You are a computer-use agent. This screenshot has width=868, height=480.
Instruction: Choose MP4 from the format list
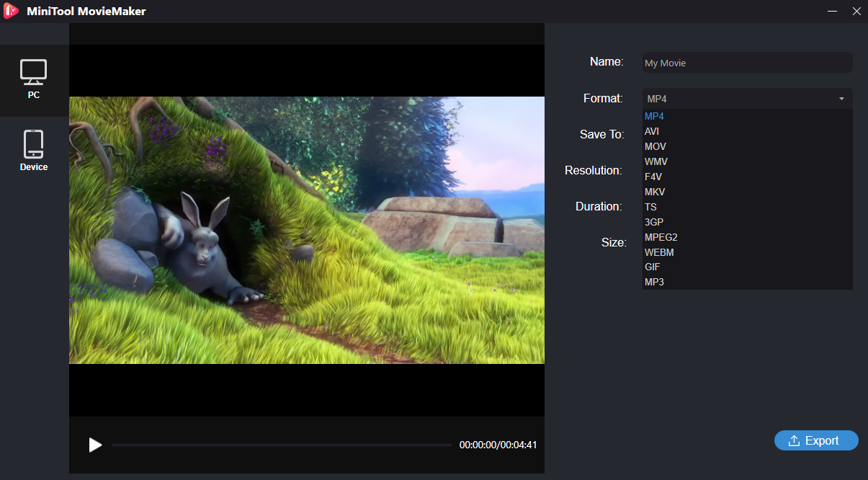coord(747,116)
